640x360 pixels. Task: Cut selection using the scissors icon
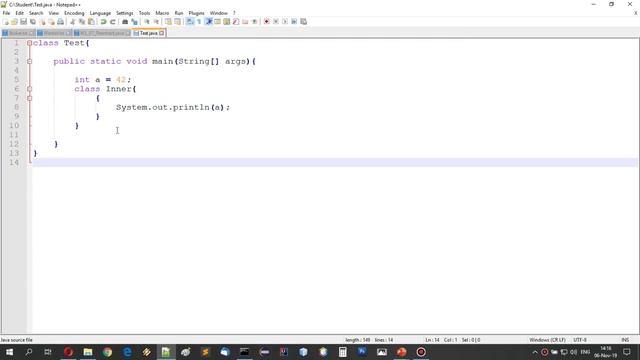[73, 22]
